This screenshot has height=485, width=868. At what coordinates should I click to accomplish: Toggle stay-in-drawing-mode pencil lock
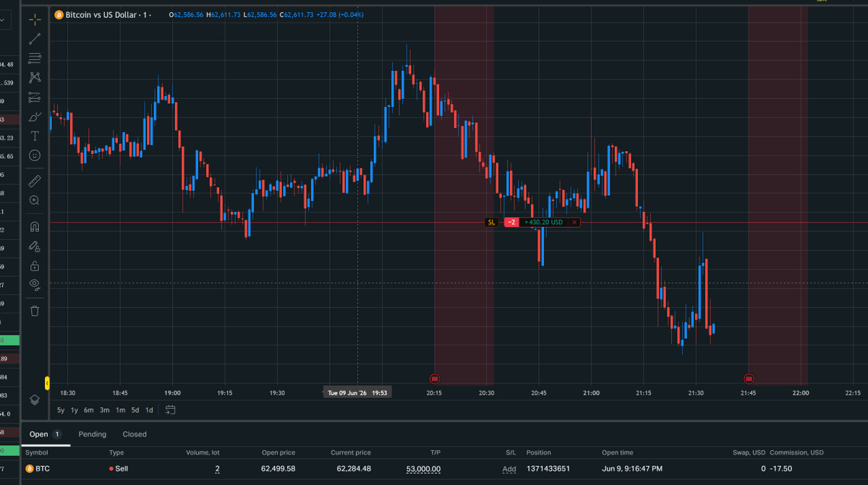tap(35, 246)
